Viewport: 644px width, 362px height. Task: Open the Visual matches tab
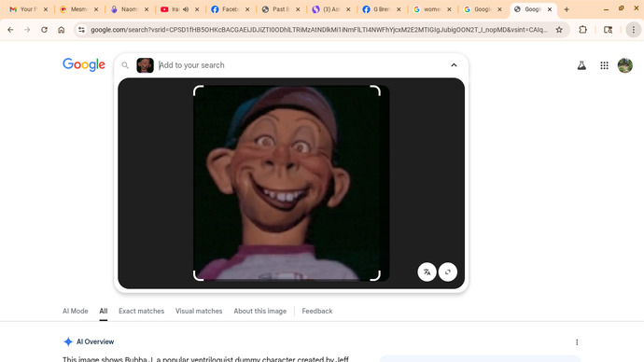coord(199,311)
